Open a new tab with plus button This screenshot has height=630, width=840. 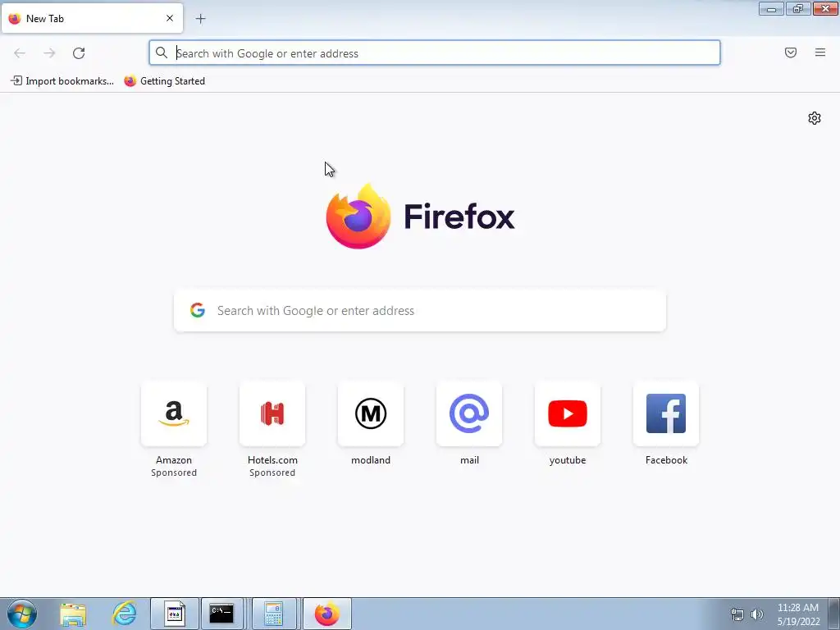coord(200,19)
